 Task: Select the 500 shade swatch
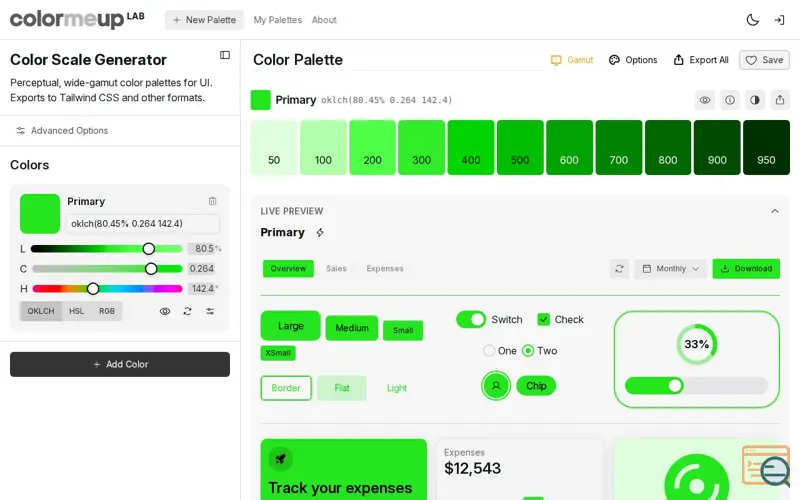(x=520, y=147)
